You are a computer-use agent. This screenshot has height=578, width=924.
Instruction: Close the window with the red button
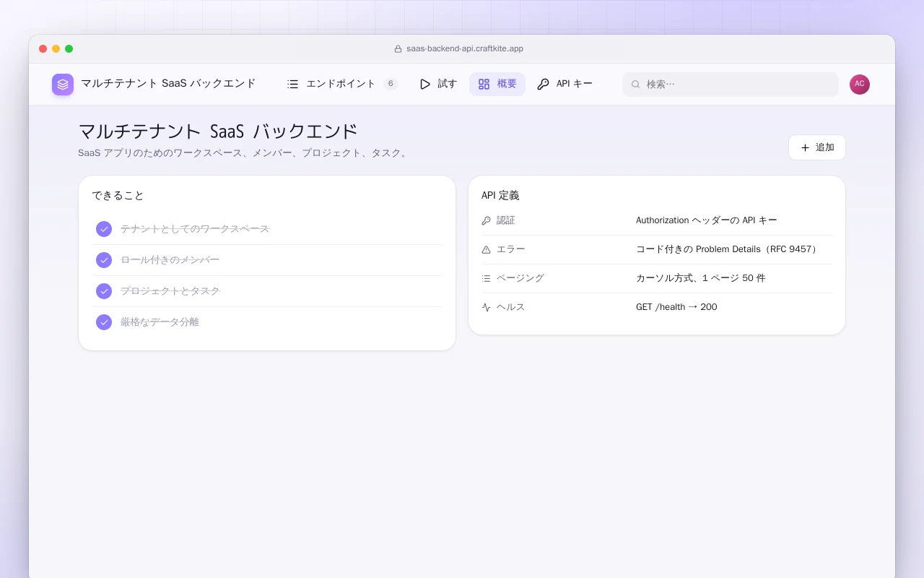pos(43,49)
